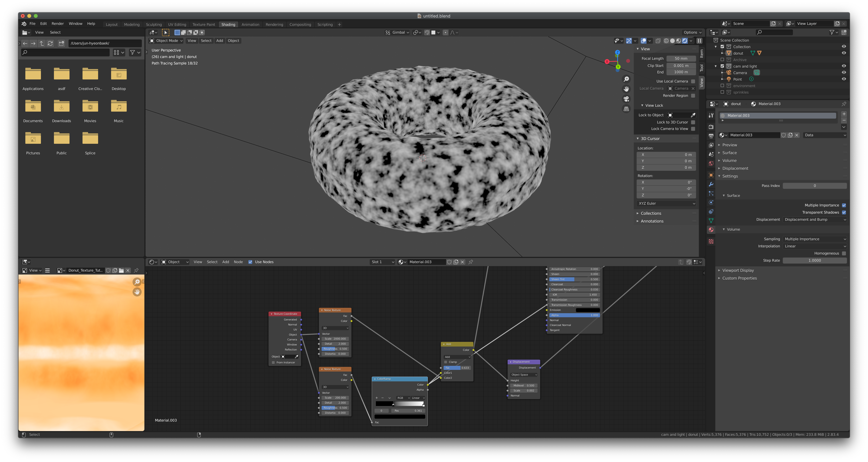Click the Options button in viewport header
The width and height of the screenshot is (868, 462).
[692, 32]
